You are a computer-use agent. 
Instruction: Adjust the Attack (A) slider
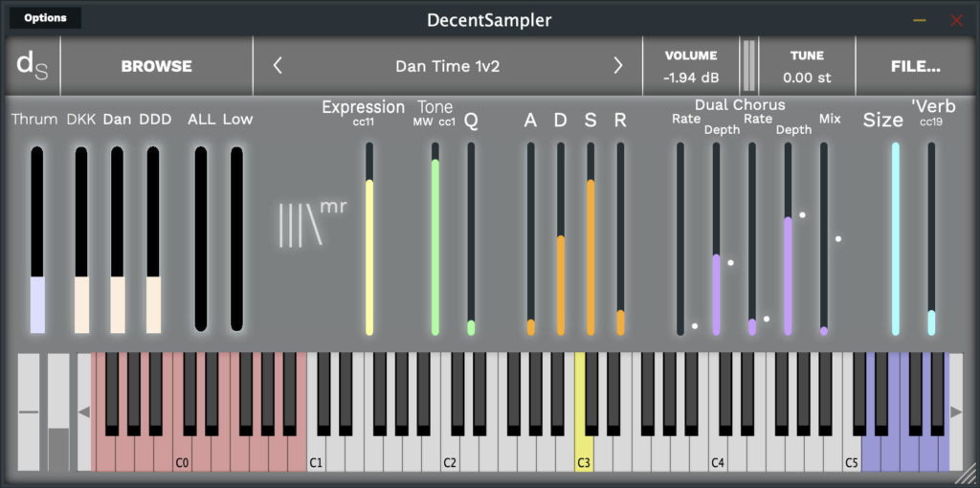530,238
